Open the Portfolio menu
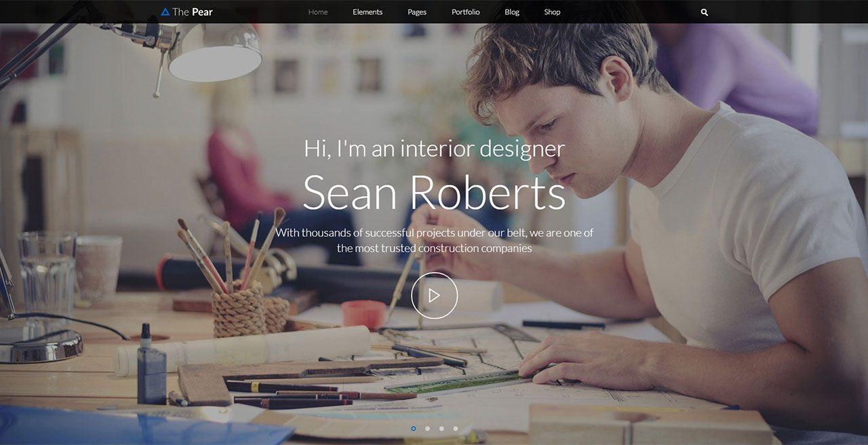The width and height of the screenshot is (868, 445). click(x=466, y=12)
